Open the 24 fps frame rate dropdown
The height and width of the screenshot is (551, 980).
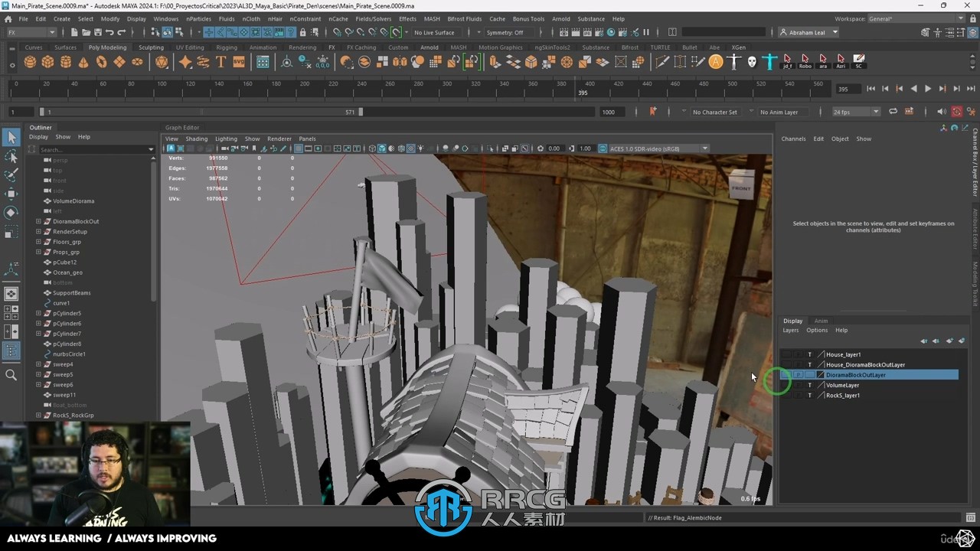857,112
